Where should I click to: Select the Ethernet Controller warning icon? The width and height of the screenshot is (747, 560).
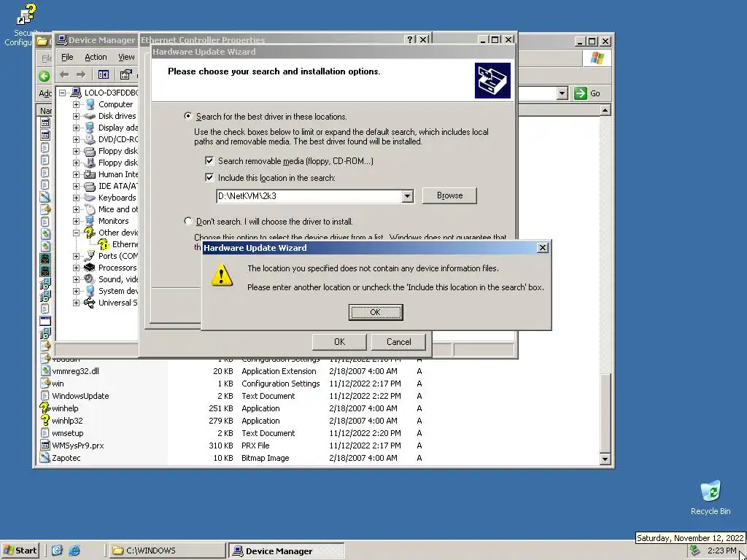tap(104, 244)
